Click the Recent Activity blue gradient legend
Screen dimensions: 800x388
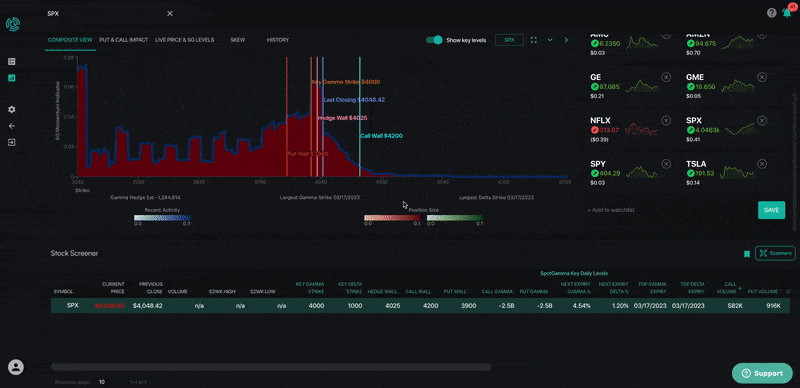point(162,218)
